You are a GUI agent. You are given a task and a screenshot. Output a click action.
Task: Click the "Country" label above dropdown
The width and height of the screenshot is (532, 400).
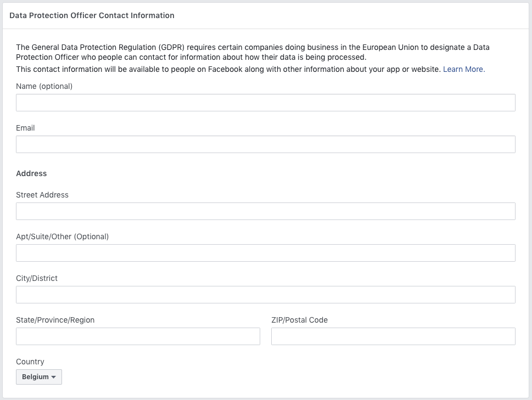pos(30,362)
